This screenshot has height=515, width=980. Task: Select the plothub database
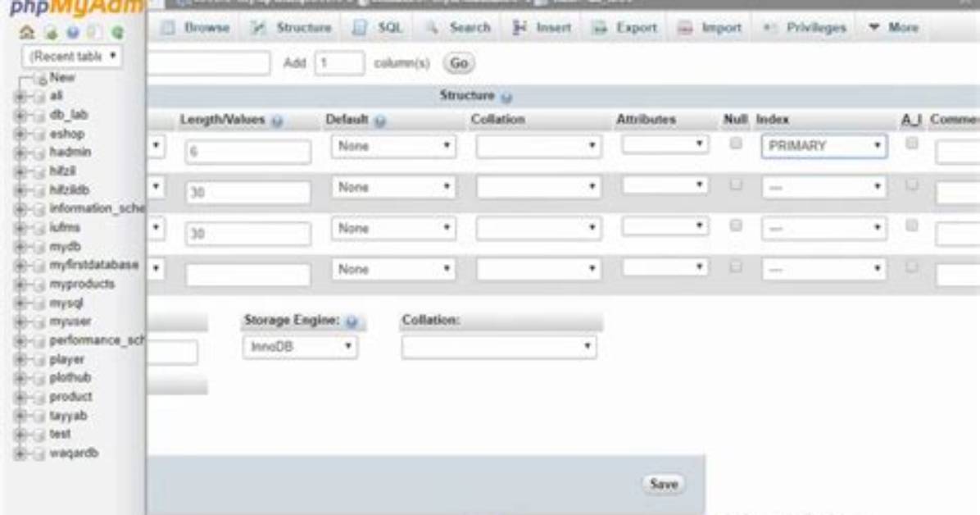click(x=70, y=378)
